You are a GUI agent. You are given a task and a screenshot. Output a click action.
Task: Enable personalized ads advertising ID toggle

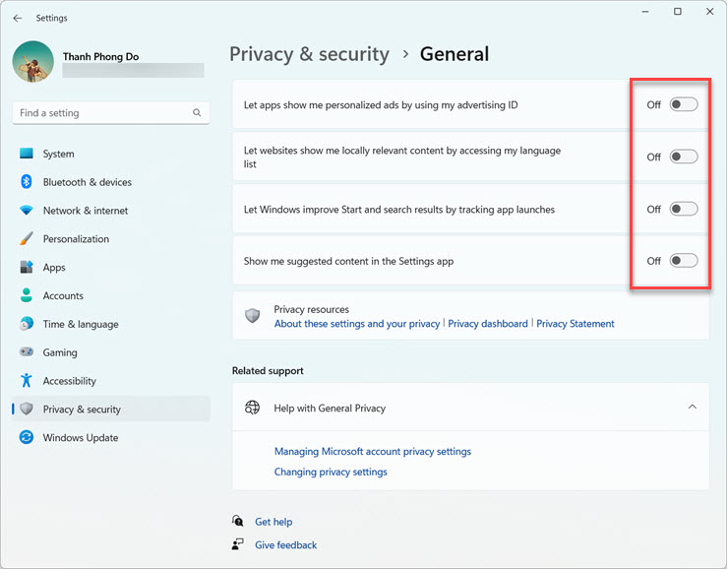(x=684, y=104)
